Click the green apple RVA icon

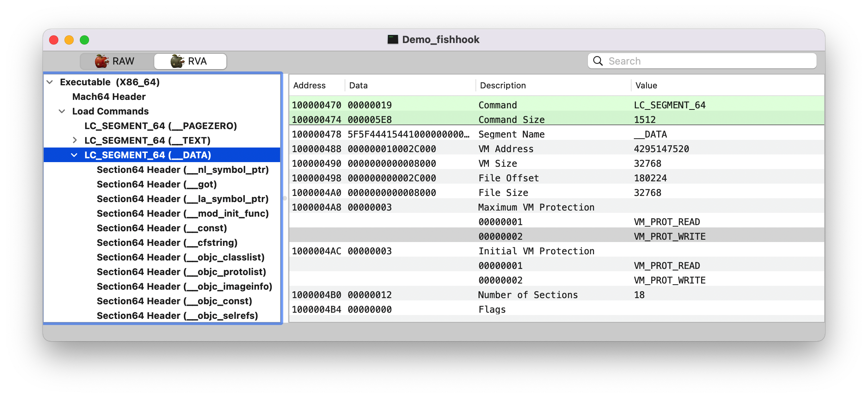coord(177,61)
